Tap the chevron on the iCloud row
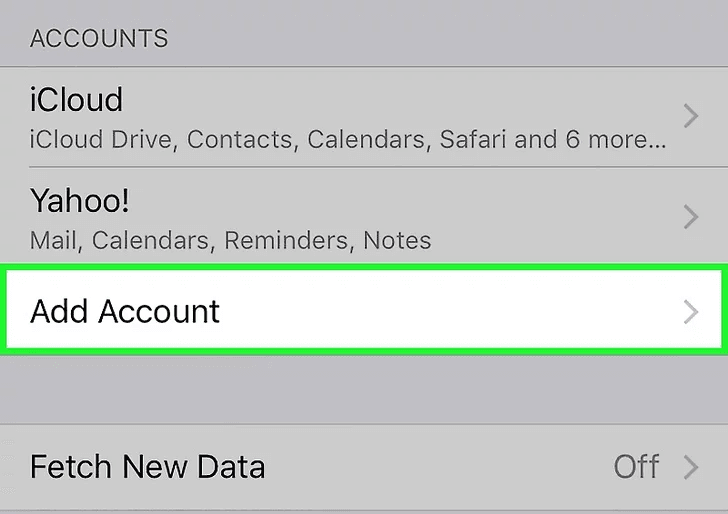This screenshot has height=514, width=728. pyautogui.click(x=690, y=117)
